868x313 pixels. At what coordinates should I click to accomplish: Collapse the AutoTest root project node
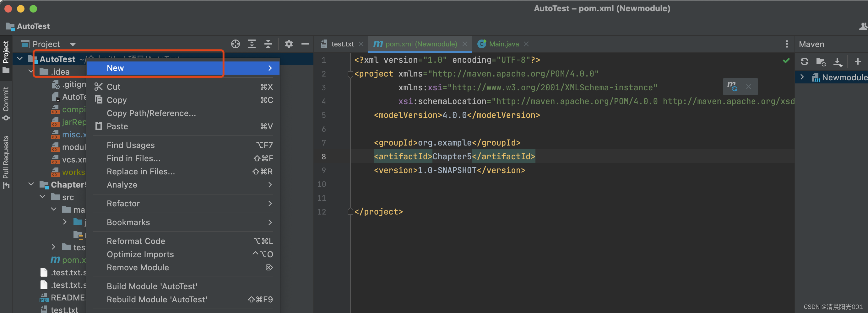click(x=20, y=59)
